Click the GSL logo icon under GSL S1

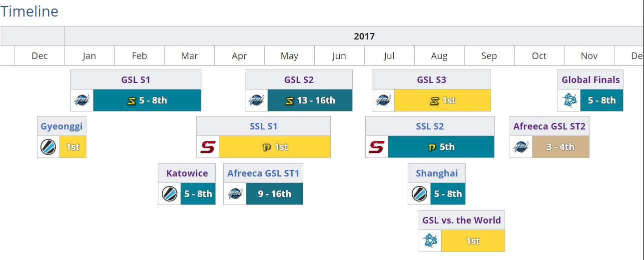pyautogui.click(x=82, y=100)
